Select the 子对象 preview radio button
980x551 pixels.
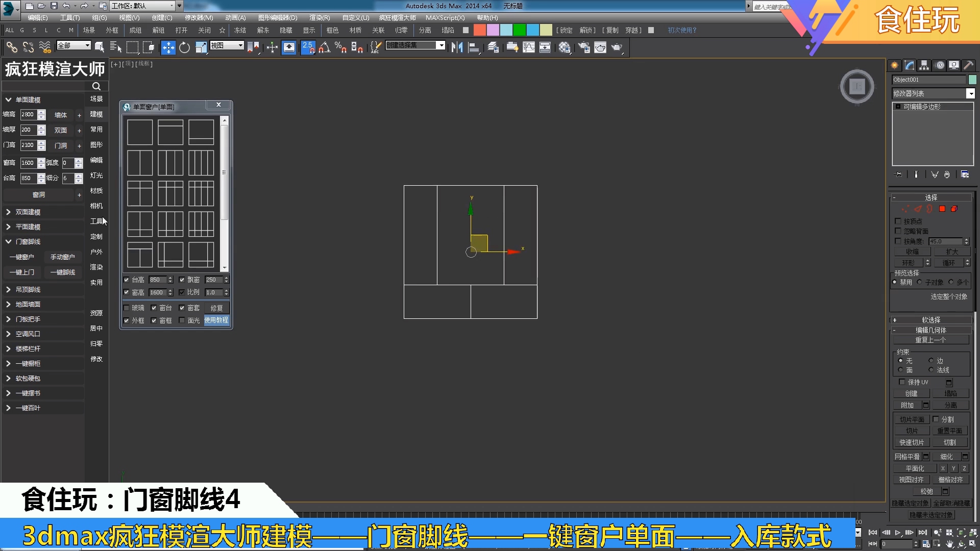click(x=919, y=282)
